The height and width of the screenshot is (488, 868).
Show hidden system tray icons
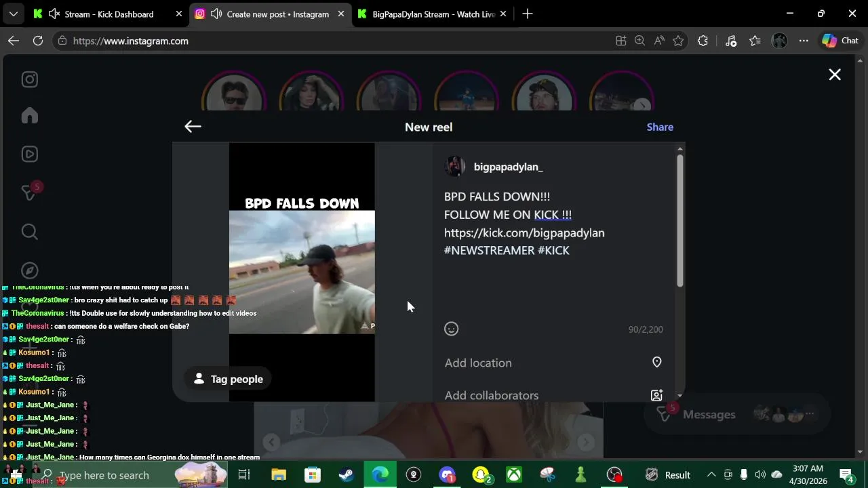point(711,475)
